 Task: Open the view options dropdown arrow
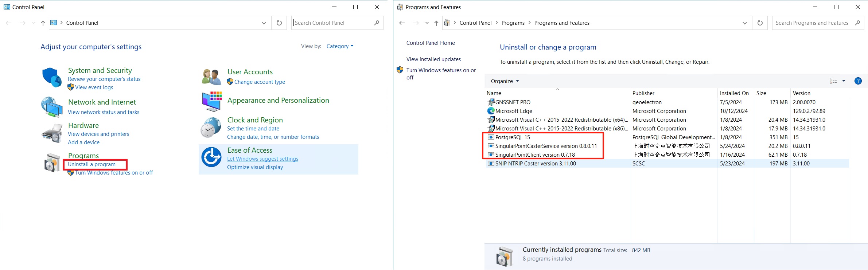(x=844, y=81)
